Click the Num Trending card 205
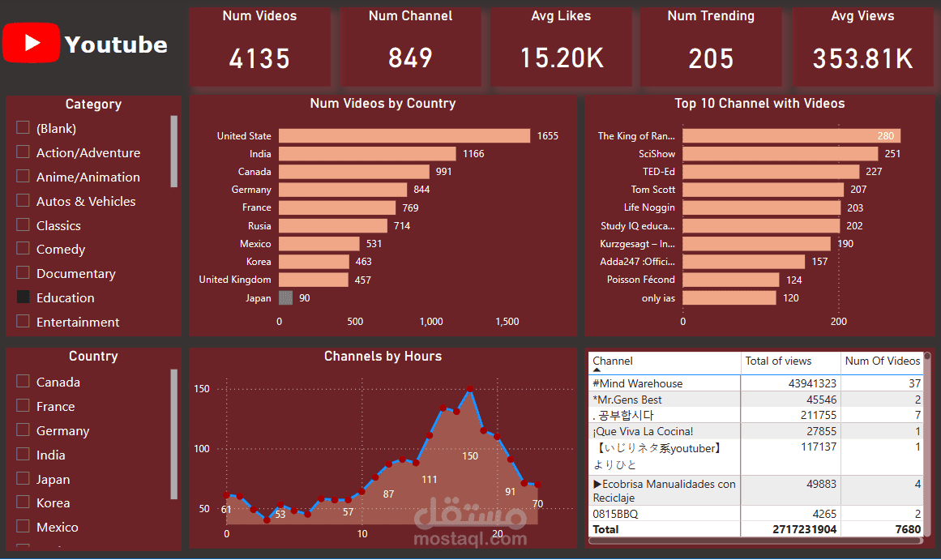This screenshot has height=560, width=941. 711,46
